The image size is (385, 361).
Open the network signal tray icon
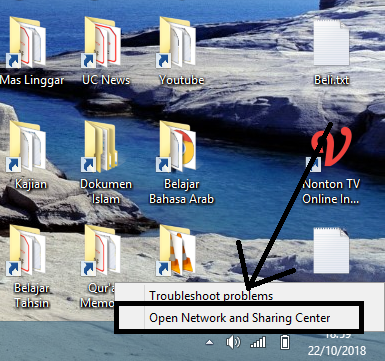(258, 342)
